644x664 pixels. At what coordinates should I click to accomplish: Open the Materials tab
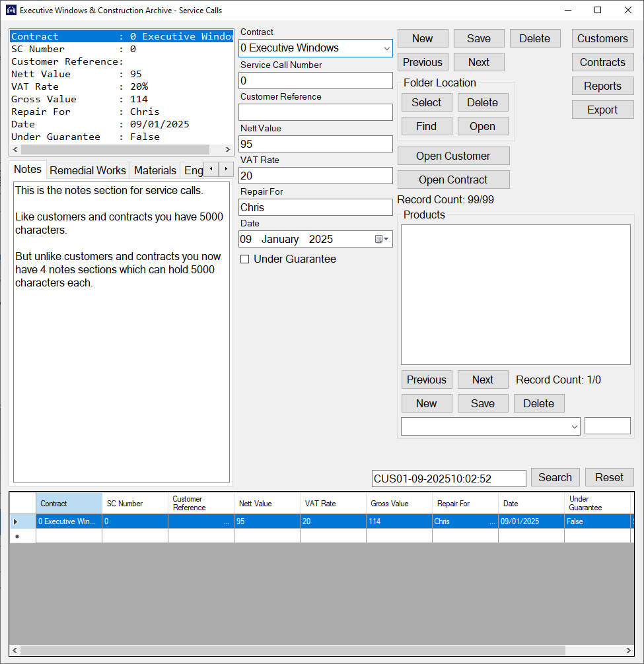click(x=155, y=170)
